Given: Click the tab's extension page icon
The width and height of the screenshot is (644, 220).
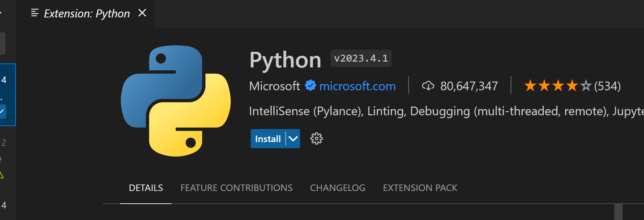Looking at the screenshot, I should point(35,13).
